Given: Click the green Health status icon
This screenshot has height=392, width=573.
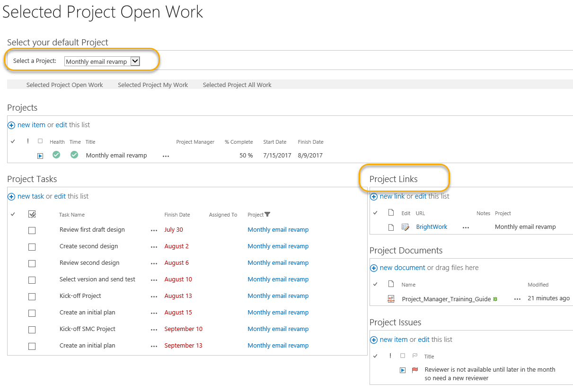Looking at the screenshot, I should coord(56,155).
